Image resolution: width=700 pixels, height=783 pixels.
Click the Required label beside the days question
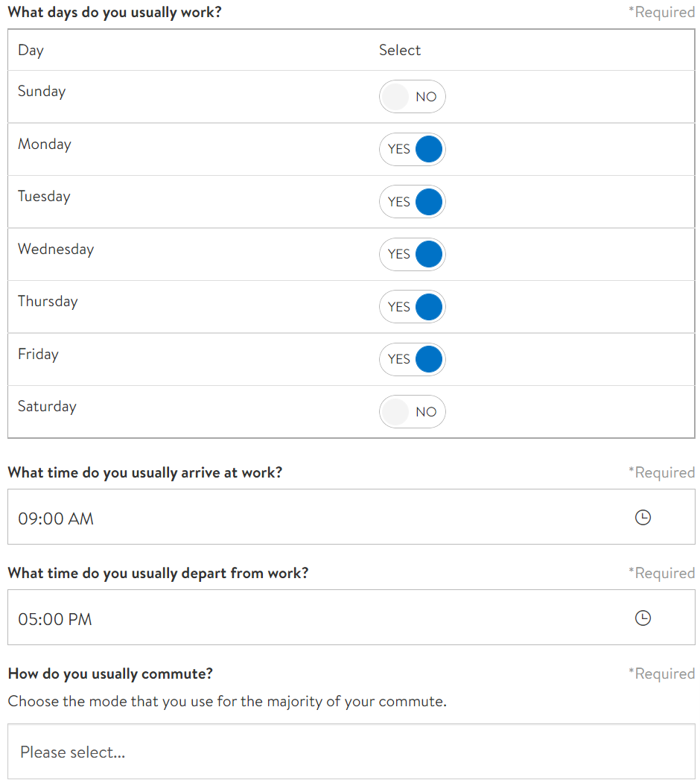(x=661, y=12)
